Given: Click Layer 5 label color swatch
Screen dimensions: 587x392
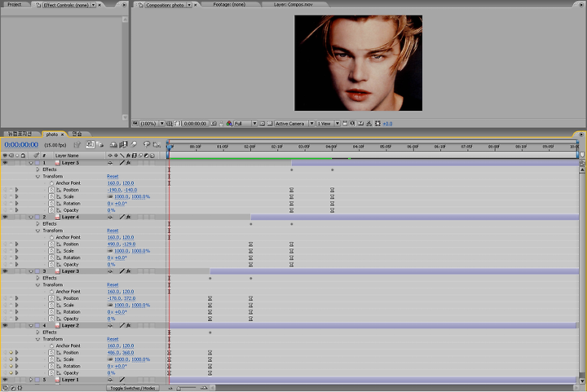Looking at the screenshot, I should 37,163.
